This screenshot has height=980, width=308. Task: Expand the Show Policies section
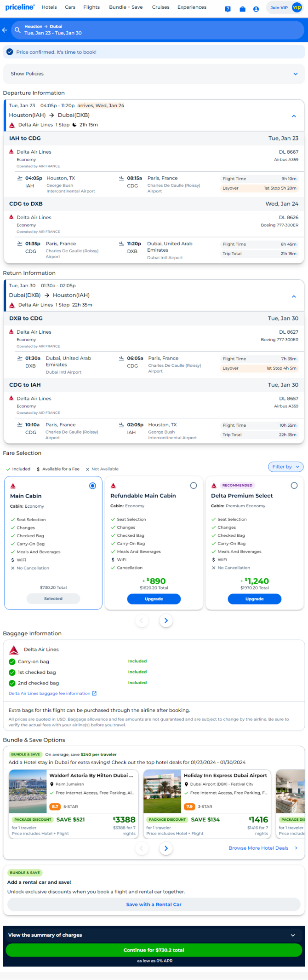pos(154,74)
